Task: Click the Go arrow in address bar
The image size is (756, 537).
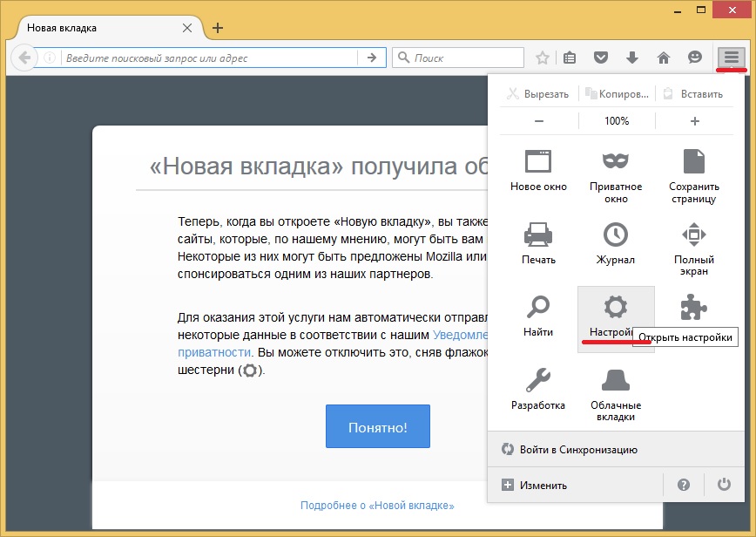Action: (372, 58)
